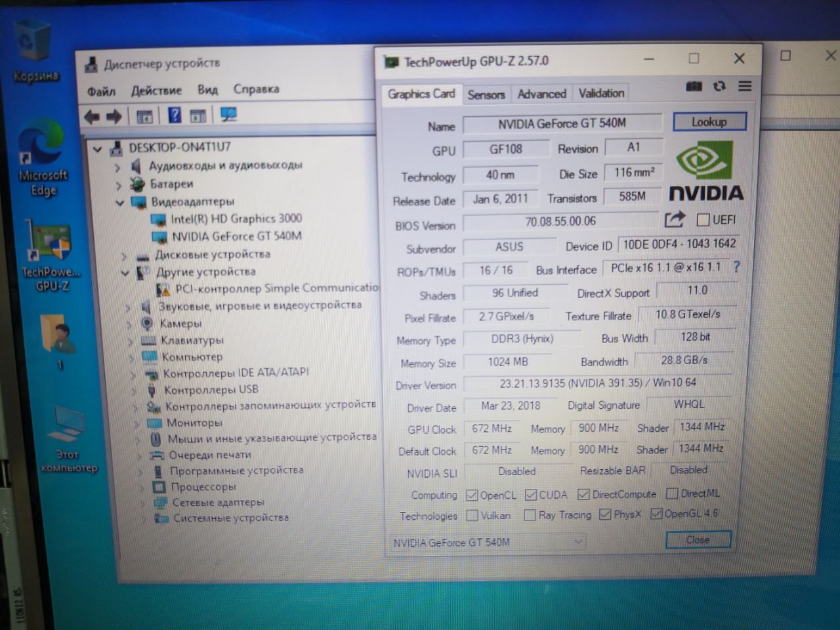The height and width of the screenshot is (630, 840).
Task: Select the Системные устройства category
Action: (222, 518)
